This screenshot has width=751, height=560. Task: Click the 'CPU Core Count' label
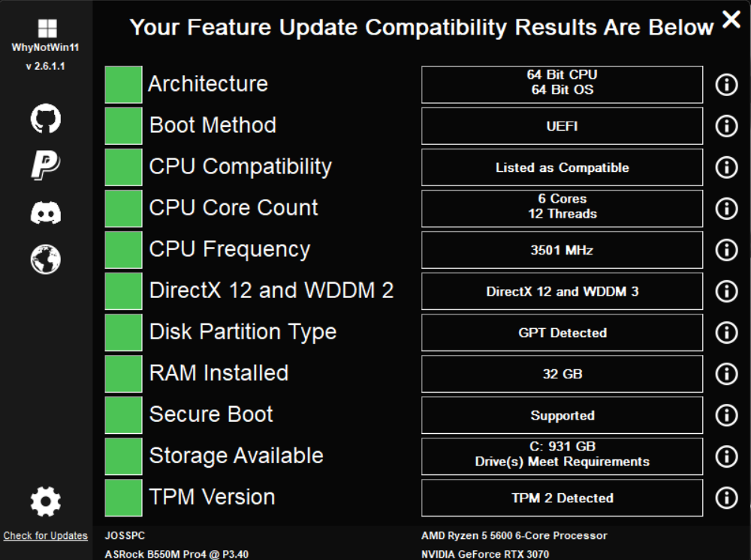click(234, 208)
